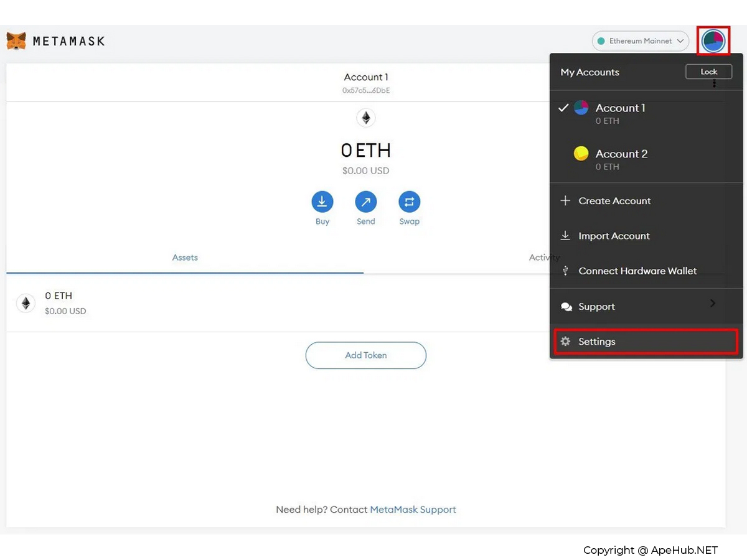This screenshot has width=747, height=560.
Task: Switch to Account 2
Action: click(x=621, y=159)
